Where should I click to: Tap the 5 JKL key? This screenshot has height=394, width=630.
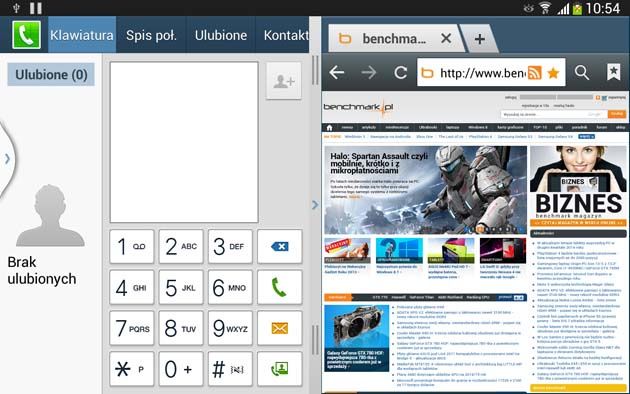(181, 287)
